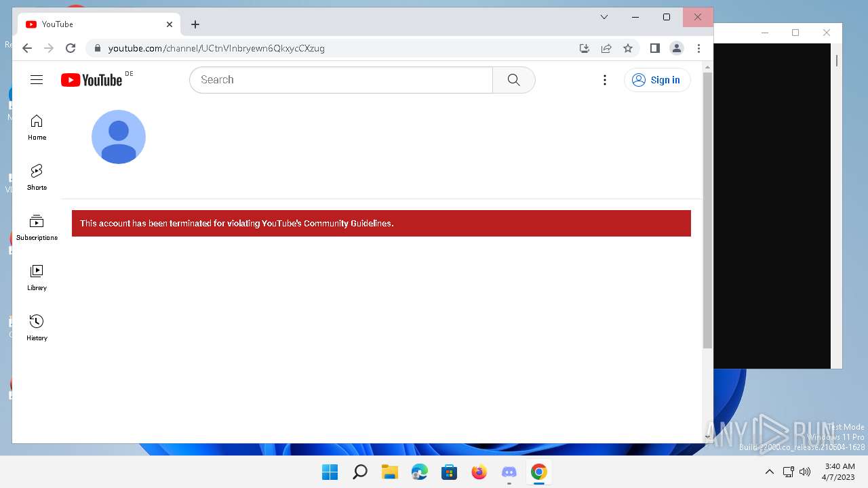Reload the page
Image resolution: width=868 pixels, height=488 pixels.
[71, 48]
